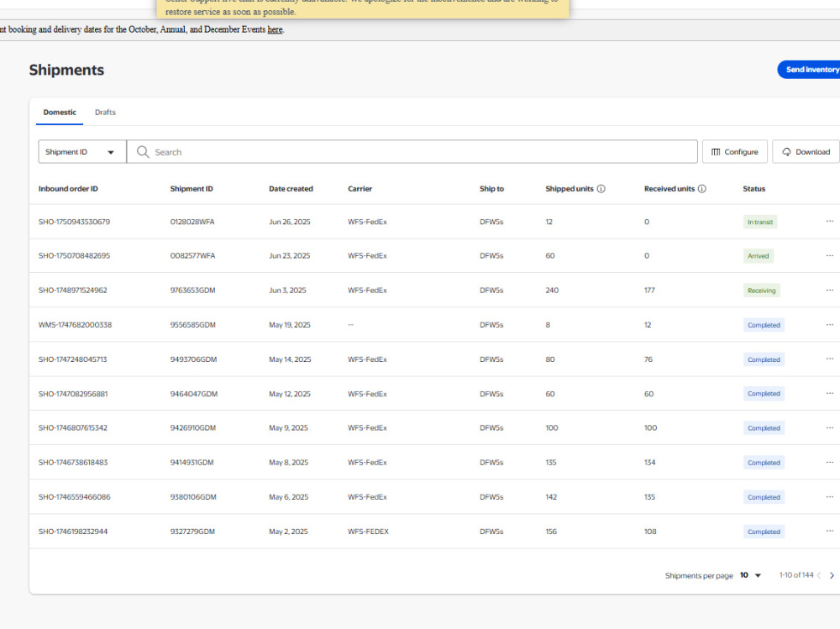840x629 pixels.
Task: Click the Receiving status badge
Action: click(761, 291)
